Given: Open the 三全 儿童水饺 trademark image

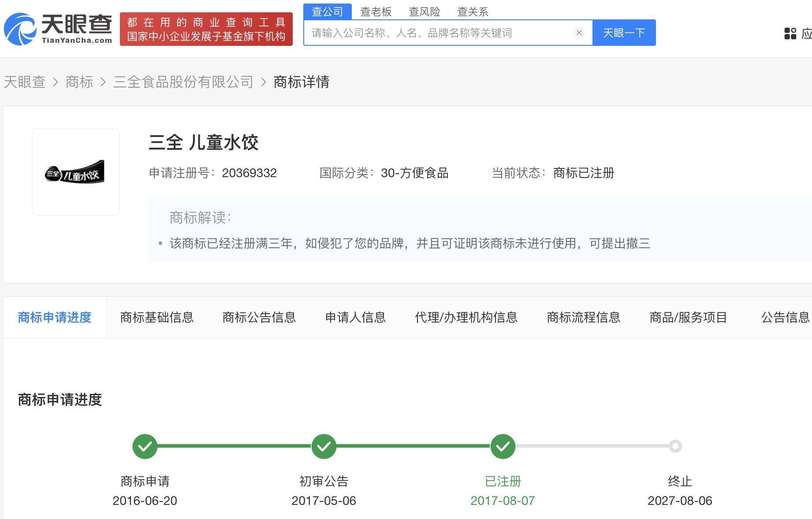Looking at the screenshot, I should coord(76,172).
